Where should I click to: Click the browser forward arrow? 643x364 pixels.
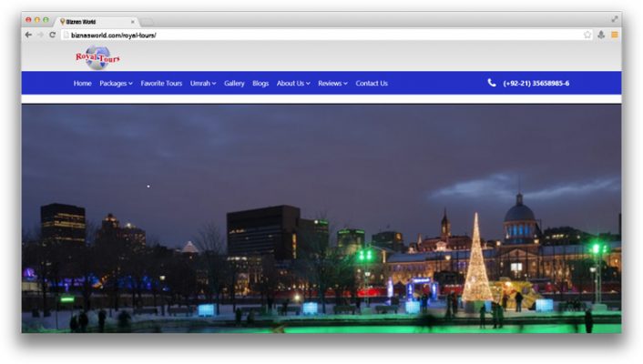click(39, 35)
